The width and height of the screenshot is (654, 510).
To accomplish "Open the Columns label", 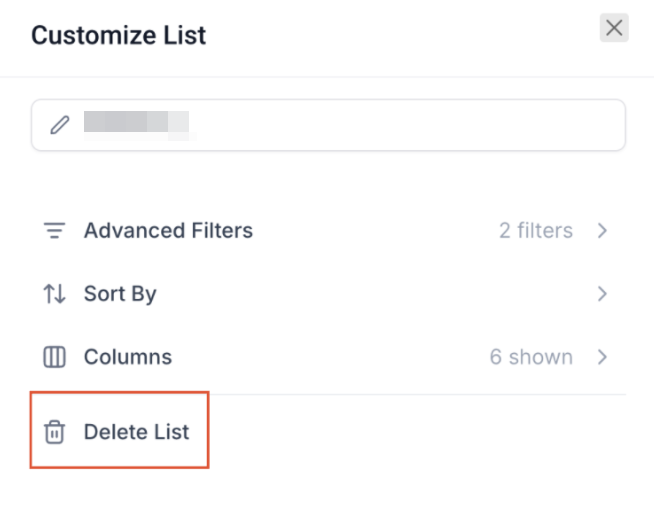I will point(128,357).
